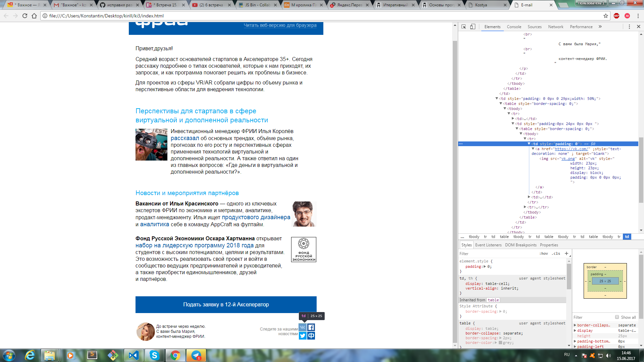
Task: Open набор на лидерскую программу 2018 года link
Action: [195, 245]
